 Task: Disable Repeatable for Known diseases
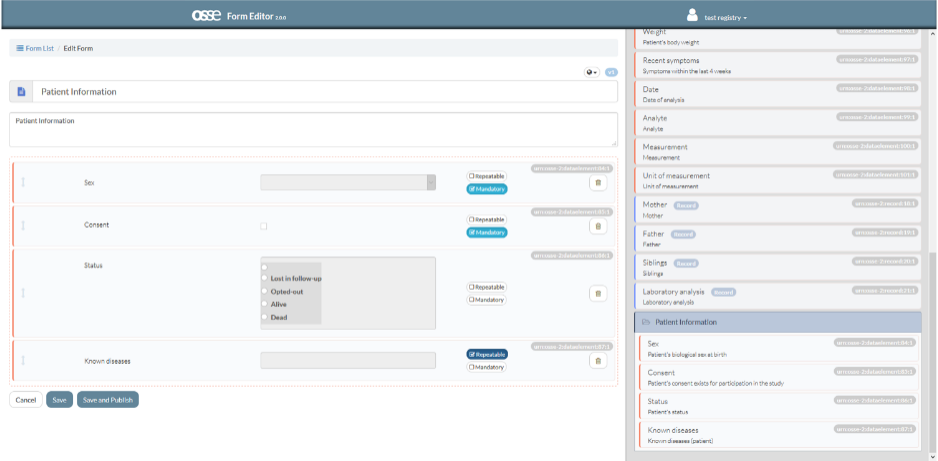[487, 354]
